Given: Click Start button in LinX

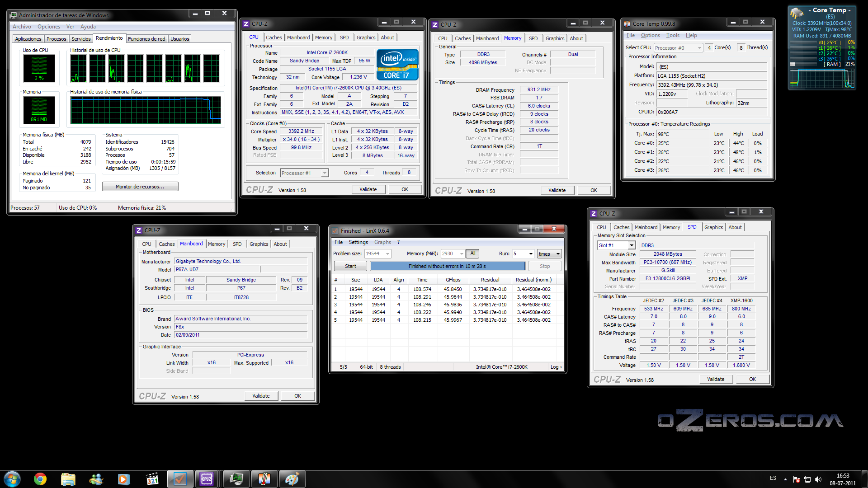Looking at the screenshot, I should (x=350, y=266).
